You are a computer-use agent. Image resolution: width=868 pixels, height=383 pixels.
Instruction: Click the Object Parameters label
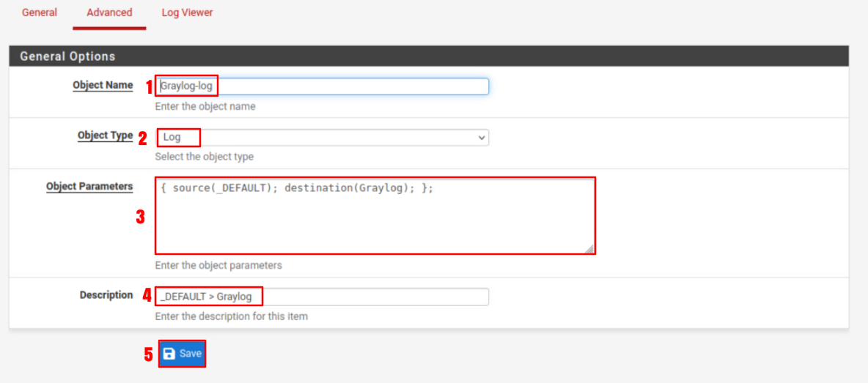click(89, 187)
